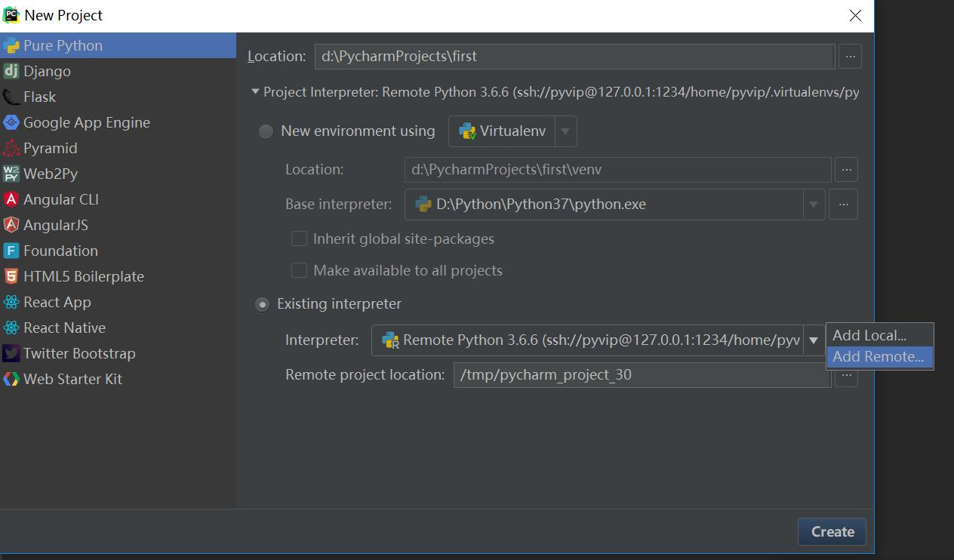Click the Web Starter Kit icon

click(x=11, y=379)
